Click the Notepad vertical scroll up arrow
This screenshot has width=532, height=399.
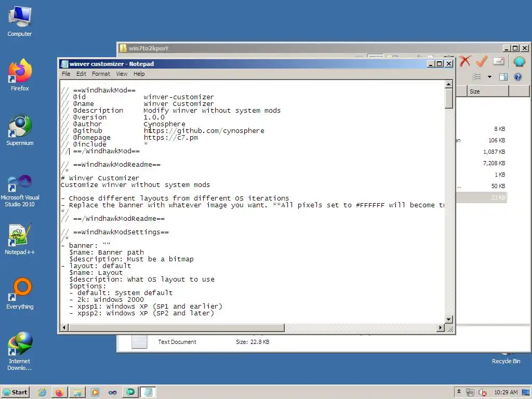point(448,84)
